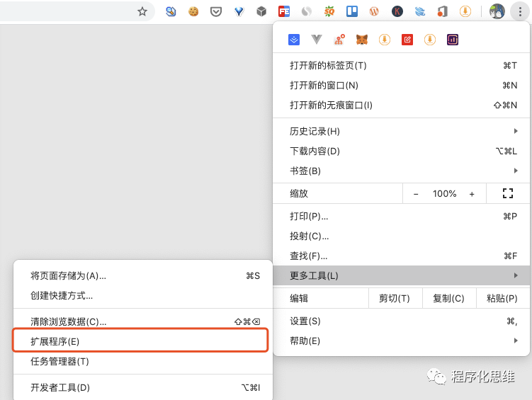Open 清除浏览数据(C)... in submenu
The width and height of the screenshot is (532, 400).
pyautogui.click(x=143, y=321)
